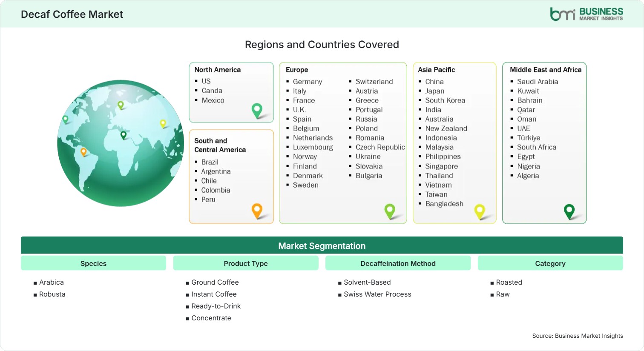
Task: Click the light green pin in Europe card
Action: (x=390, y=211)
